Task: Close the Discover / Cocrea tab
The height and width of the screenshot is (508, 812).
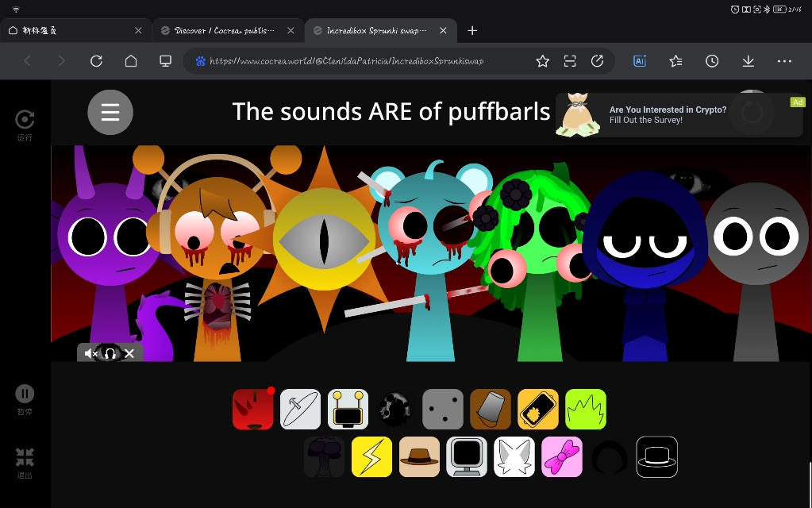Action: coord(291,30)
